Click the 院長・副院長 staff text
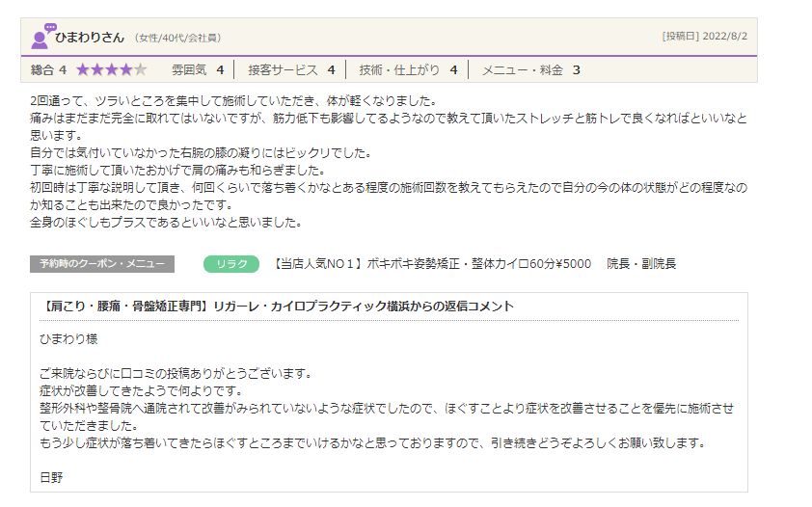Image resolution: width=812 pixels, height=507 pixels. tap(641, 264)
